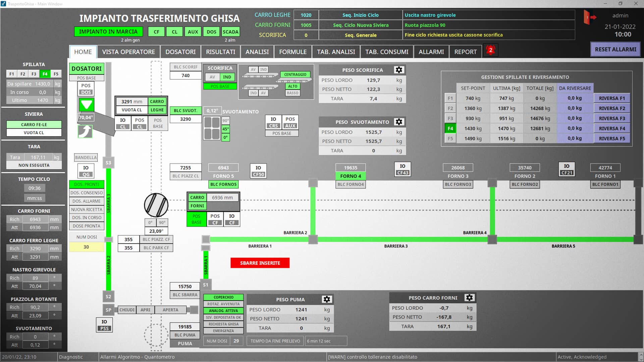Open PESO SCORIFICA settings gear

click(399, 70)
